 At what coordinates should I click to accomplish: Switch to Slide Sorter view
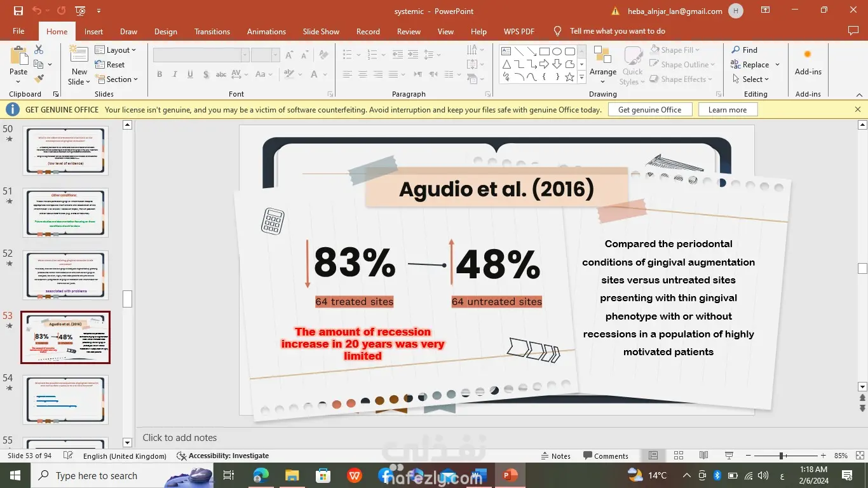pos(678,456)
